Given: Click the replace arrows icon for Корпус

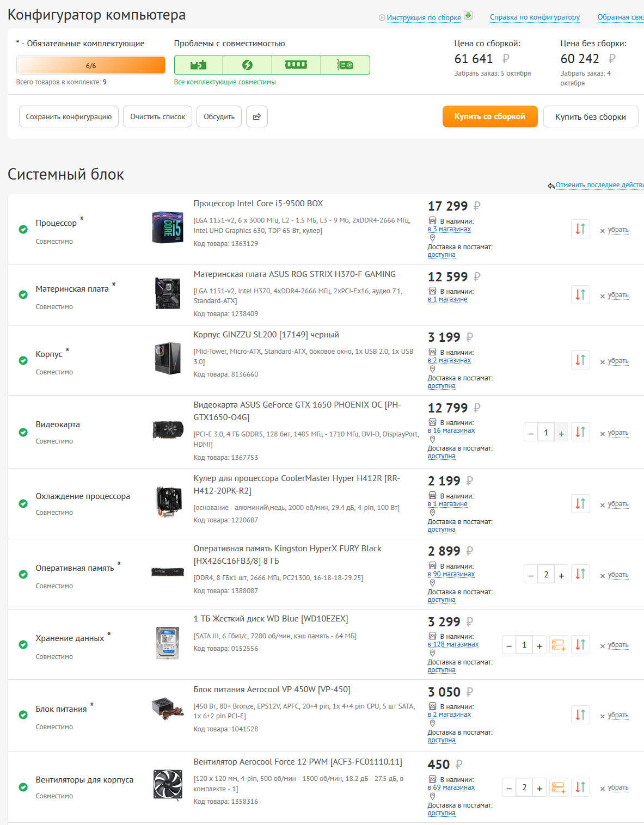Looking at the screenshot, I should click(x=580, y=360).
